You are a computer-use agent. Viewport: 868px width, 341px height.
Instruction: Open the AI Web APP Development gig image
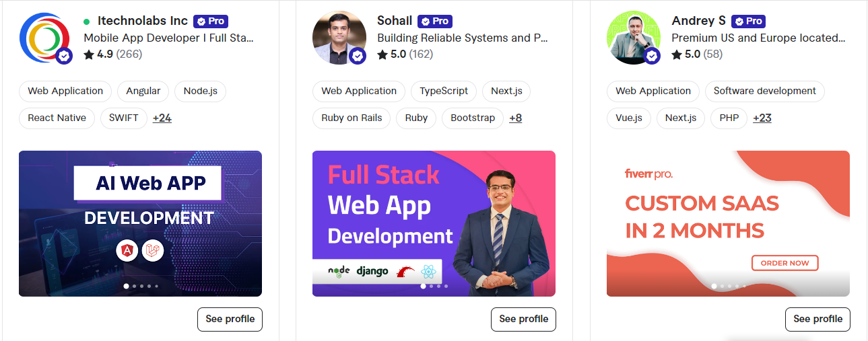pyautogui.click(x=140, y=223)
